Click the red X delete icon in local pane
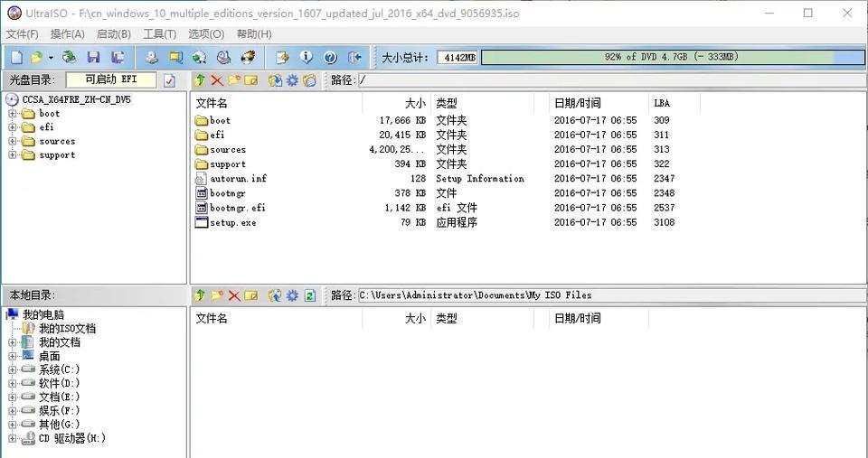868x458 pixels. pyautogui.click(x=234, y=295)
